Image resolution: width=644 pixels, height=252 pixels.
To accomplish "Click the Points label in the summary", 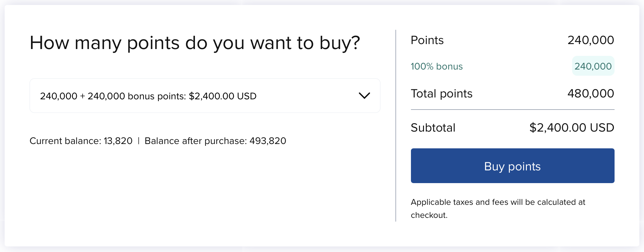I will [427, 40].
